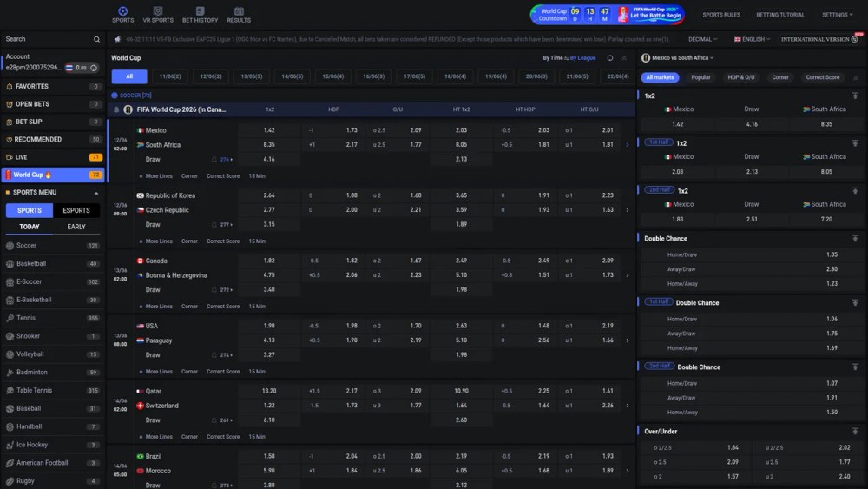Screen dimensions: 868x489
Task: Toggle bell for FIFA World Cup 2026 league
Action: click(116, 109)
